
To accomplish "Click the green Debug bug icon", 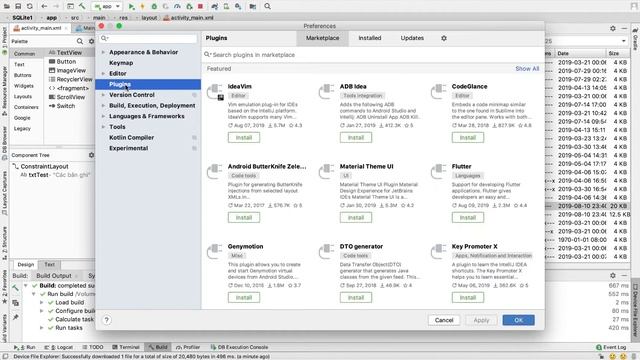I will coord(154,6).
